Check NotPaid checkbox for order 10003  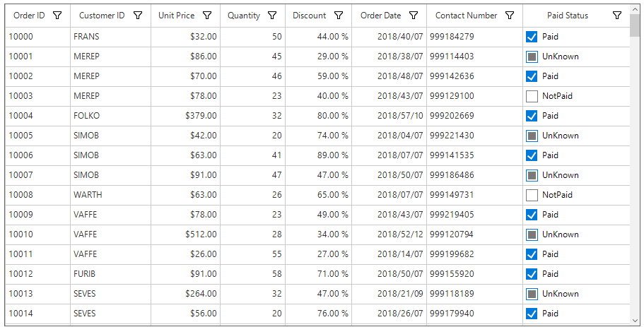(532, 96)
